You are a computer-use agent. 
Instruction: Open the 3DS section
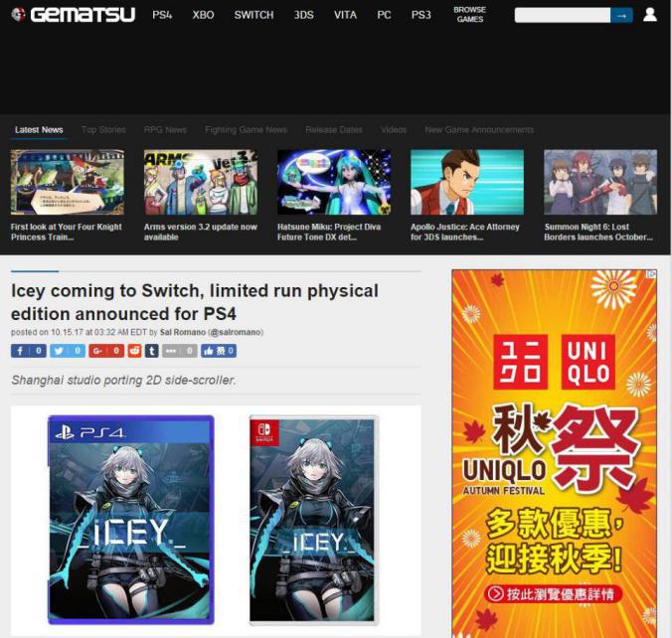(304, 15)
